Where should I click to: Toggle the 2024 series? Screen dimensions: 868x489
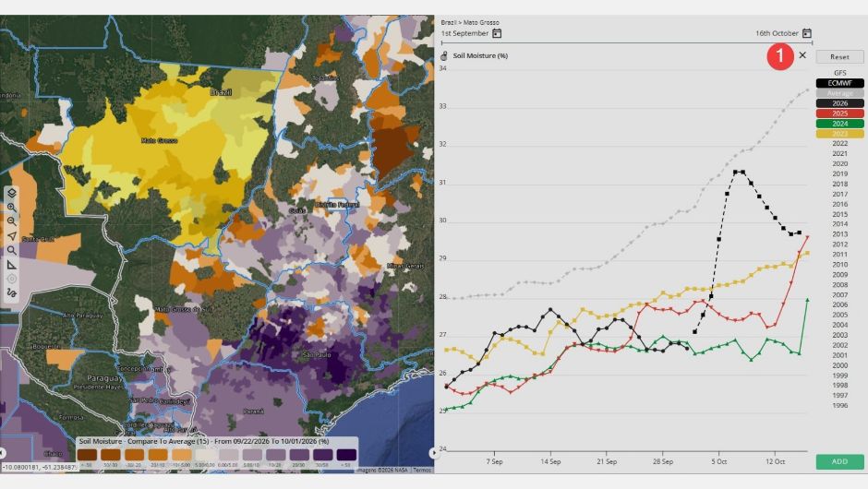[x=839, y=124]
